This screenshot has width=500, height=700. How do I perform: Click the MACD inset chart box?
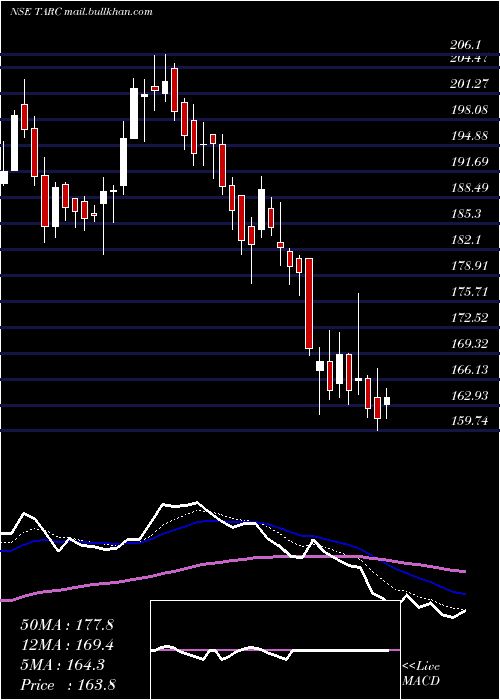tap(275, 650)
